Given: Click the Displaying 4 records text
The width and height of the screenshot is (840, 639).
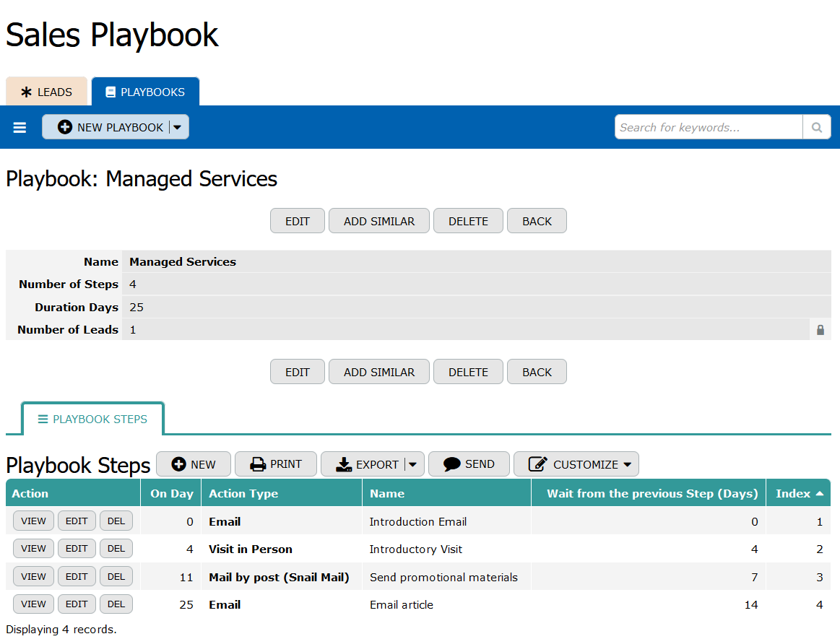Looking at the screenshot, I should [61, 630].
